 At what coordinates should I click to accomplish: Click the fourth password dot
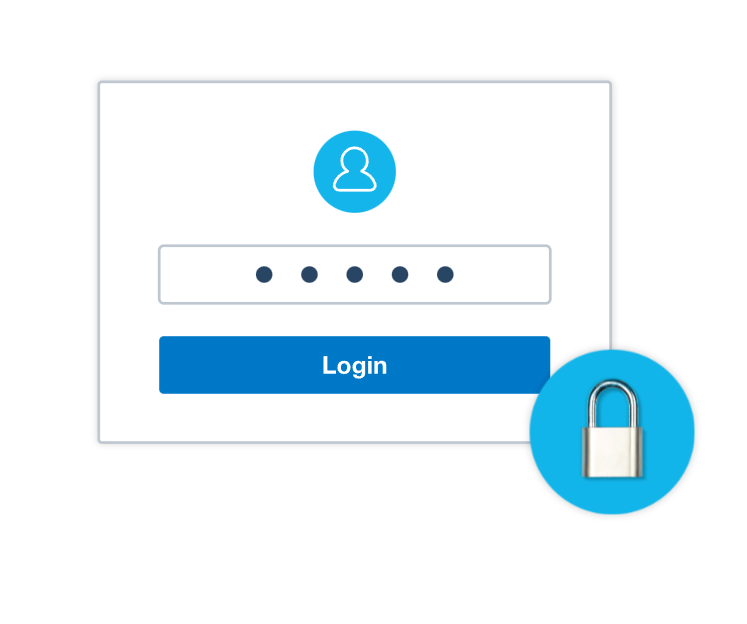click(x=400, y=274)
